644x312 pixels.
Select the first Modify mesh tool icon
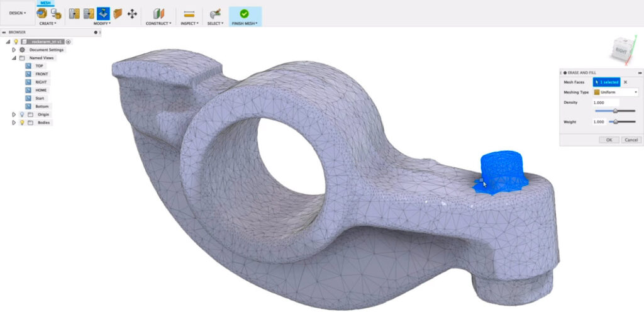(74, 14)
